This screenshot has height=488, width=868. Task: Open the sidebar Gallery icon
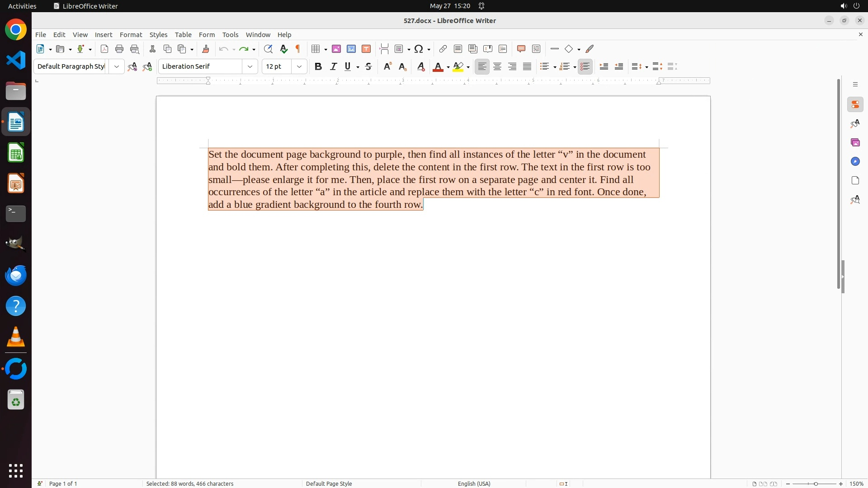tap(855, 142)
